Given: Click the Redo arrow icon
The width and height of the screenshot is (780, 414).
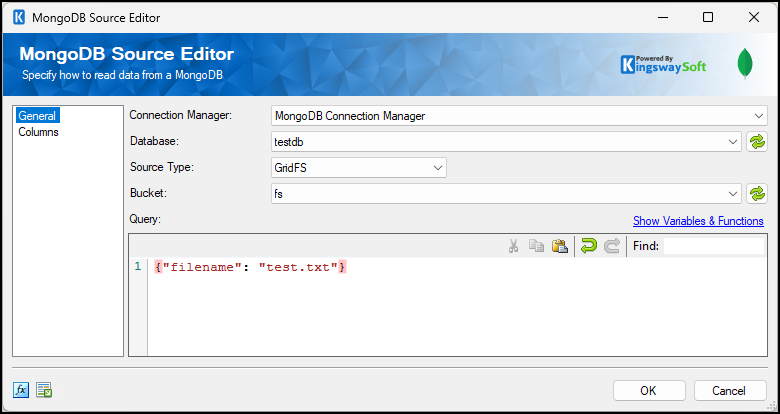Looking at the screenshot, I should [x=612, y=246].
